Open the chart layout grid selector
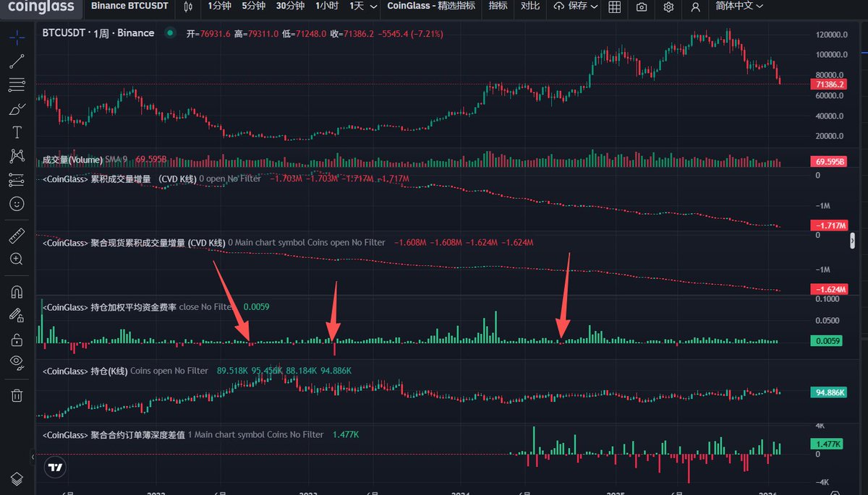This screenshot has height=495, width=868. [614, 7]
